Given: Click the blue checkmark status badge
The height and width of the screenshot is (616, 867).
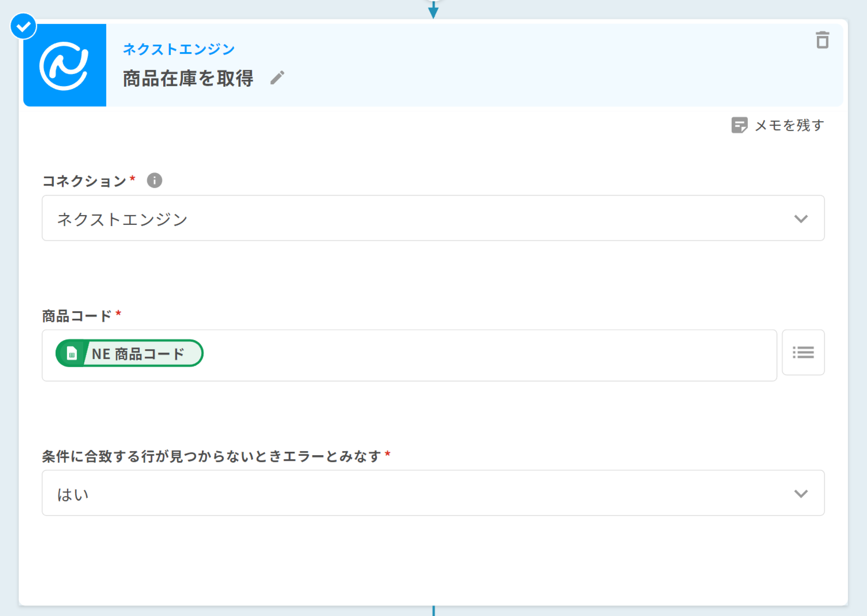Looking at the screenshot, I should [23, 26].
